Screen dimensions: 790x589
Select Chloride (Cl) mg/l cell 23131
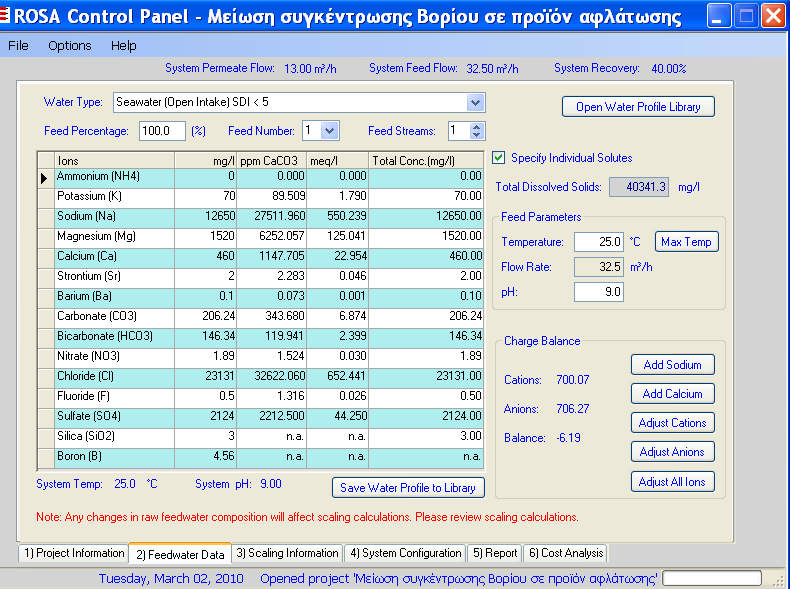[206, 378]
